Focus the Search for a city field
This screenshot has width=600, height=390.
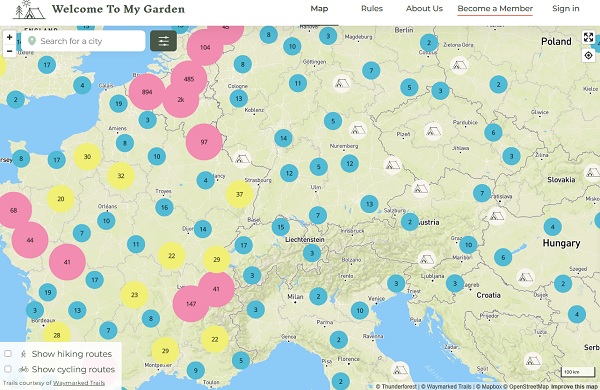[83, 41]
